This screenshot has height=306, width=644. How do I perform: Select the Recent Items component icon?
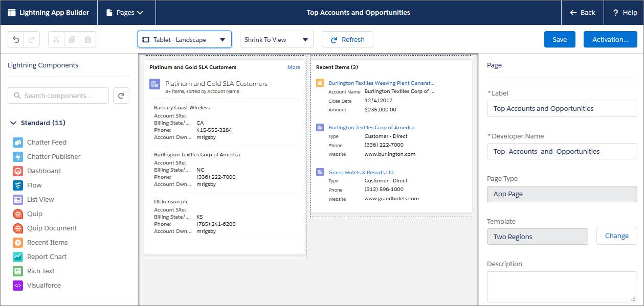(x=18, y=243)
